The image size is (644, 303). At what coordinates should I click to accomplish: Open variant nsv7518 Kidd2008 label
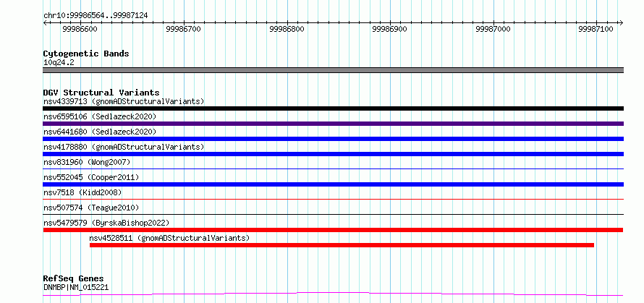pos(82,192)
